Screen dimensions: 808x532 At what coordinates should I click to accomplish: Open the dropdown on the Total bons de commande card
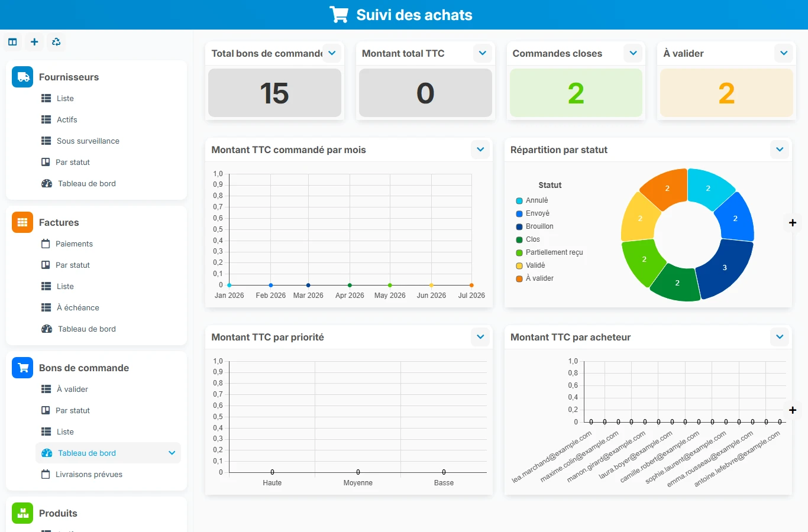(332, 53)
